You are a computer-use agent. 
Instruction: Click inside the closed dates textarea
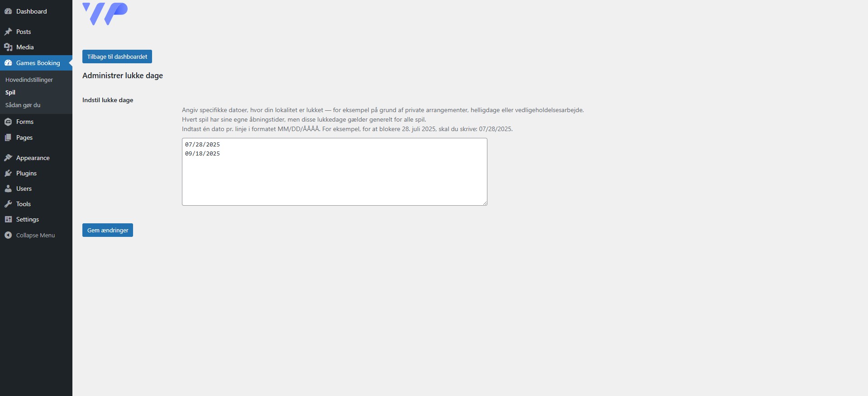pyautogui.click(x=334, y=172)
